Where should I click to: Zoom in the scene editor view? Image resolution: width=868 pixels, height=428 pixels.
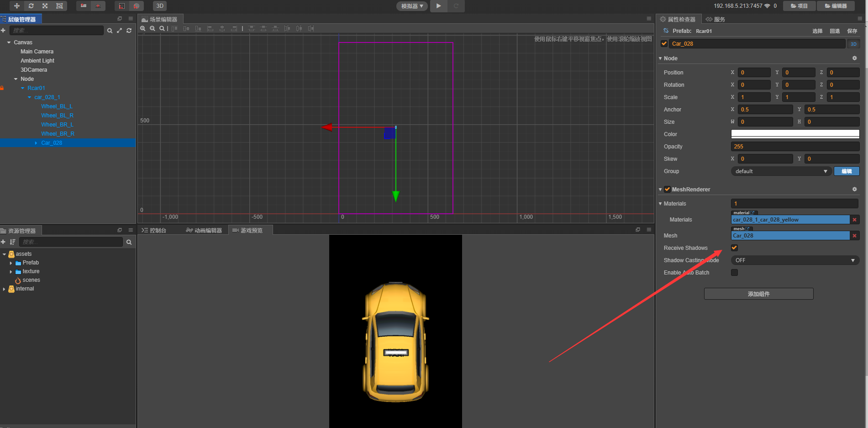(143, 28)
